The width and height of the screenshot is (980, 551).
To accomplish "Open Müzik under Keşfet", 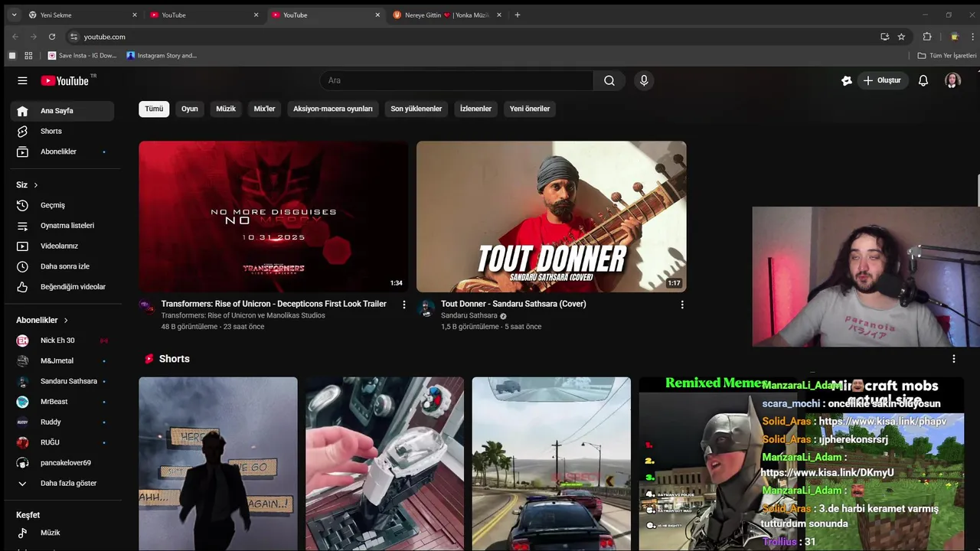I will (x=63, y=533).
